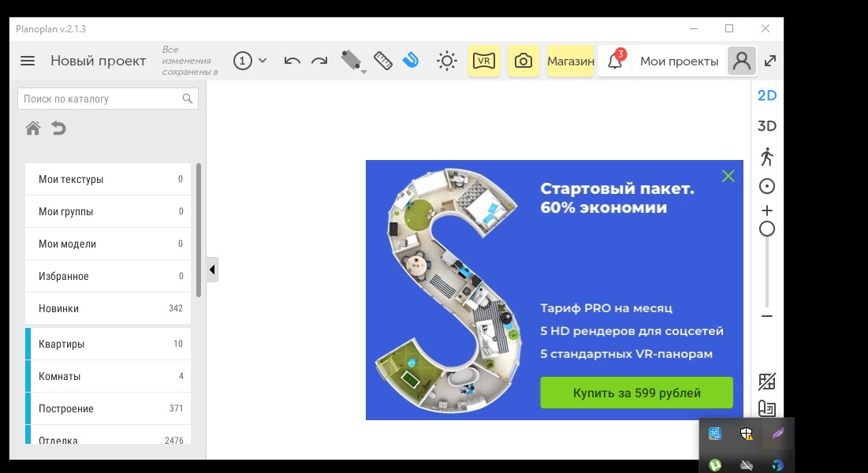This screenshot has width=868, height=473.
Task: Expand the app to fullscreen
Action: pos(770,61)
